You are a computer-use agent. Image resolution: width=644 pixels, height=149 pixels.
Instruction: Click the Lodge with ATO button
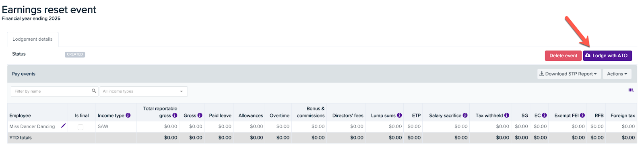tap(607, 56)
